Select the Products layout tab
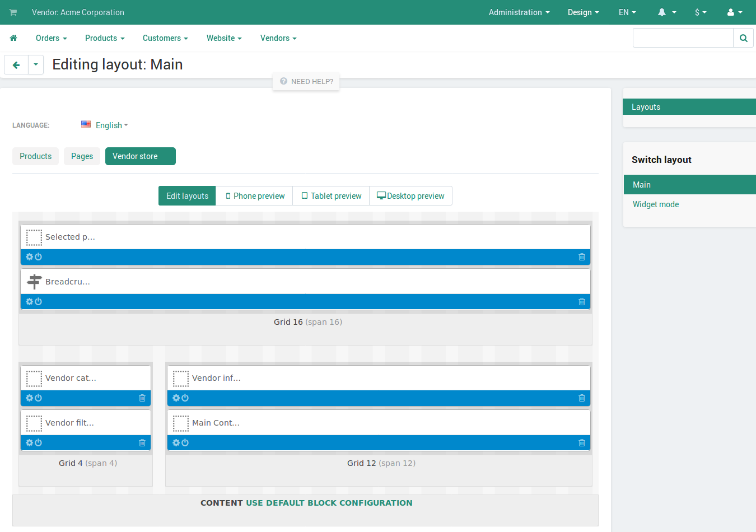This screenshot has width=756, height=532. point(36,156)
